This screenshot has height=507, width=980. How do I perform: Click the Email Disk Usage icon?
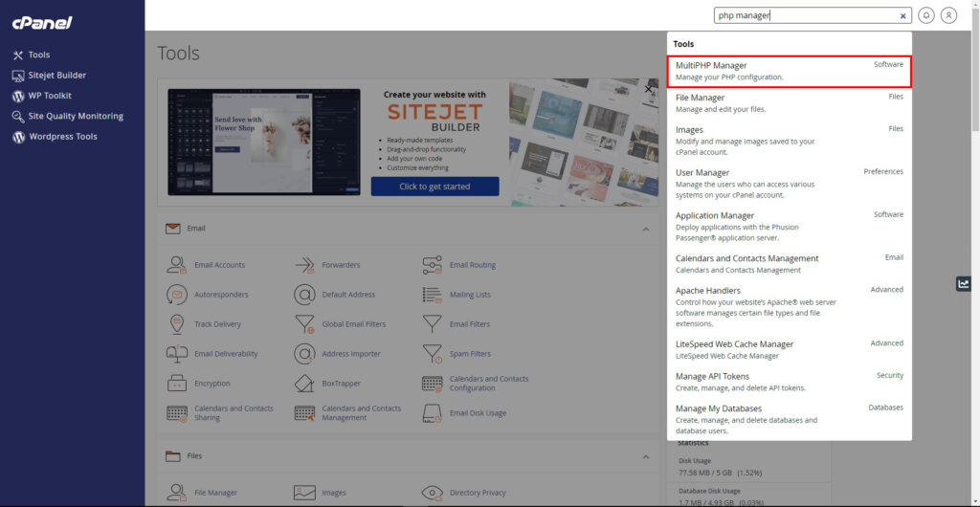tap(432, 413)
